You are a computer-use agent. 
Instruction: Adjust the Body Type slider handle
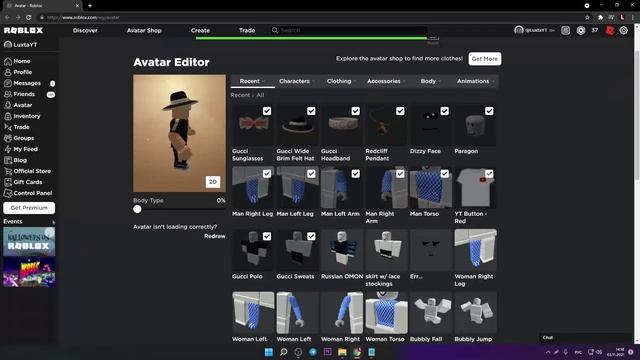tap(137, 209)
